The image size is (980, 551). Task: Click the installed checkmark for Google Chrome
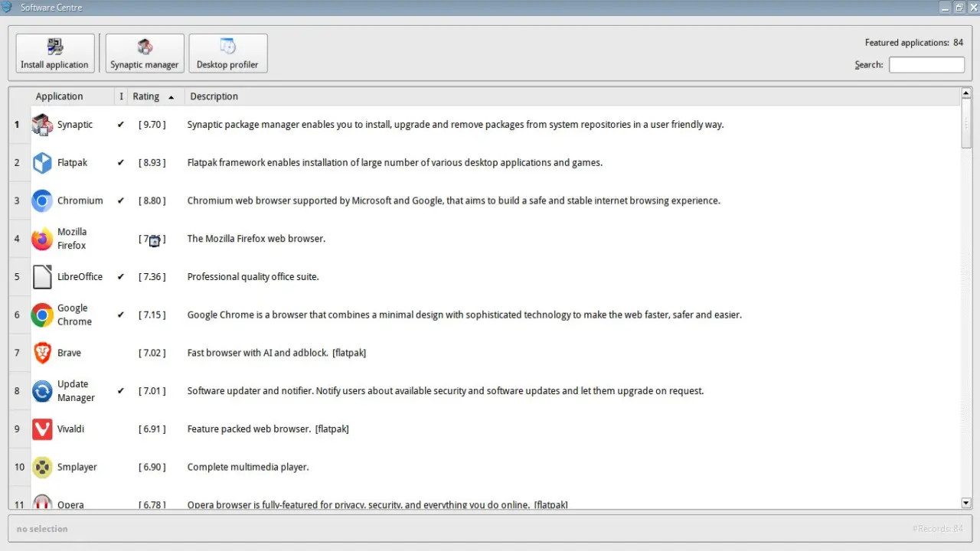[x=121, y=315]
